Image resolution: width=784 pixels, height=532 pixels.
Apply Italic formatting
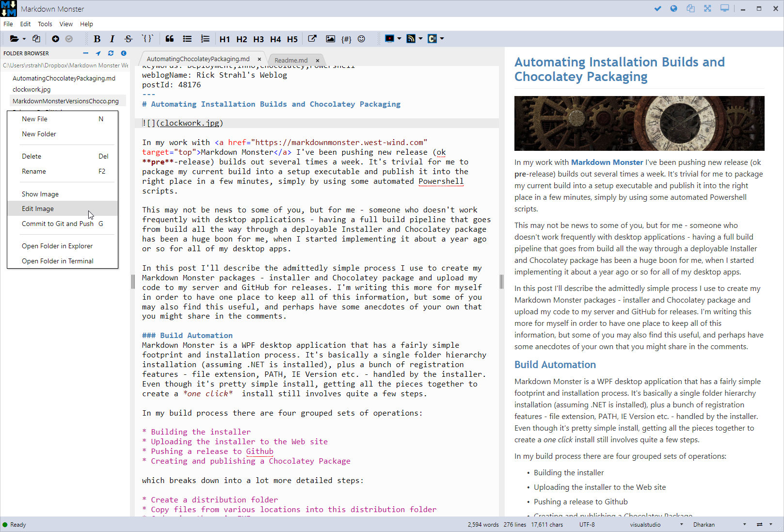pos(112,39)
